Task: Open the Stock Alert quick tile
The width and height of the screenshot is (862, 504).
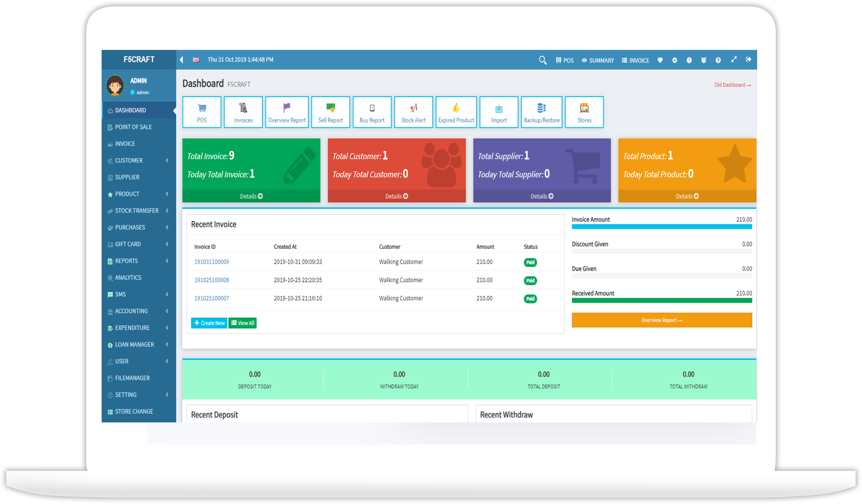Action: tap(414, 112)
